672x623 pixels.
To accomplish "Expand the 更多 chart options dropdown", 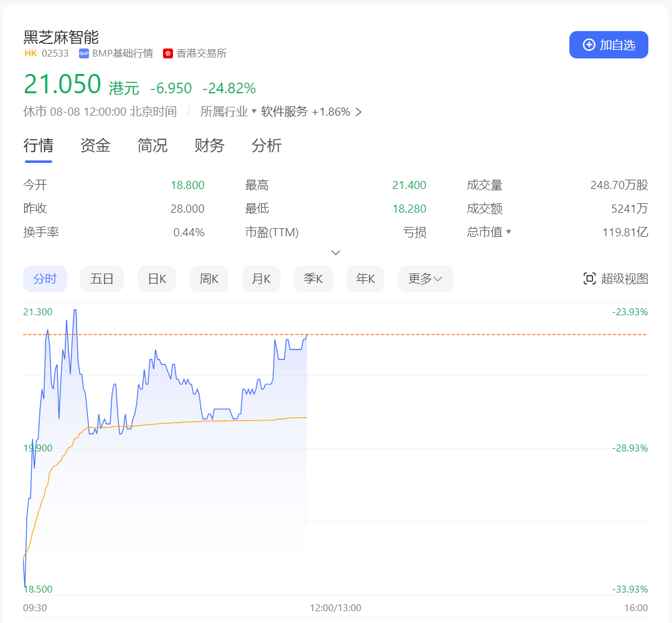I will (426, 279).
